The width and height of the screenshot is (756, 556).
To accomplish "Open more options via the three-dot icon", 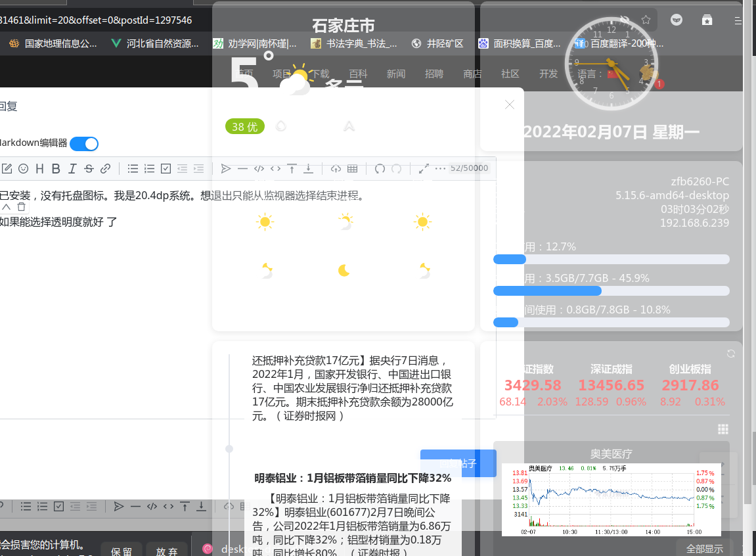I will [440, 168].
